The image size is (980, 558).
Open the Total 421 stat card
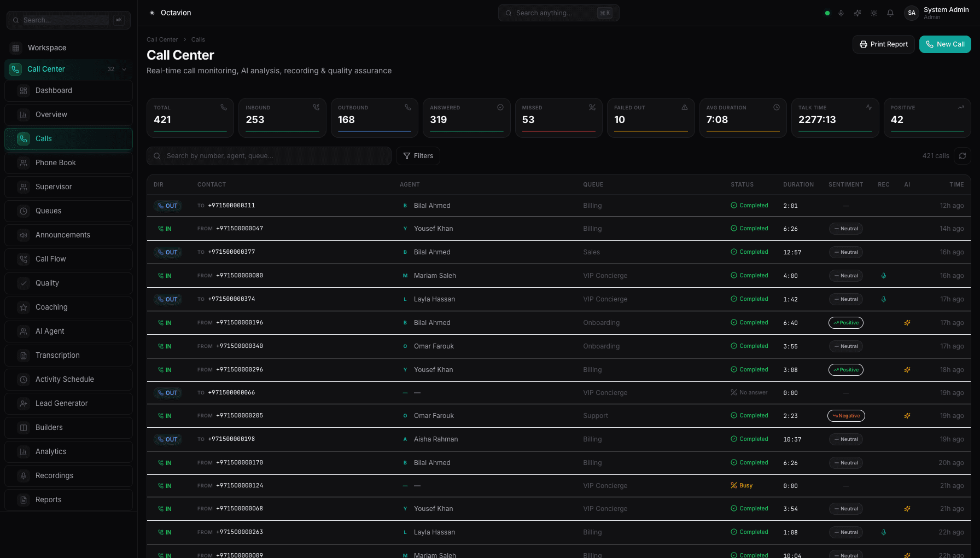tap(190, 118)
